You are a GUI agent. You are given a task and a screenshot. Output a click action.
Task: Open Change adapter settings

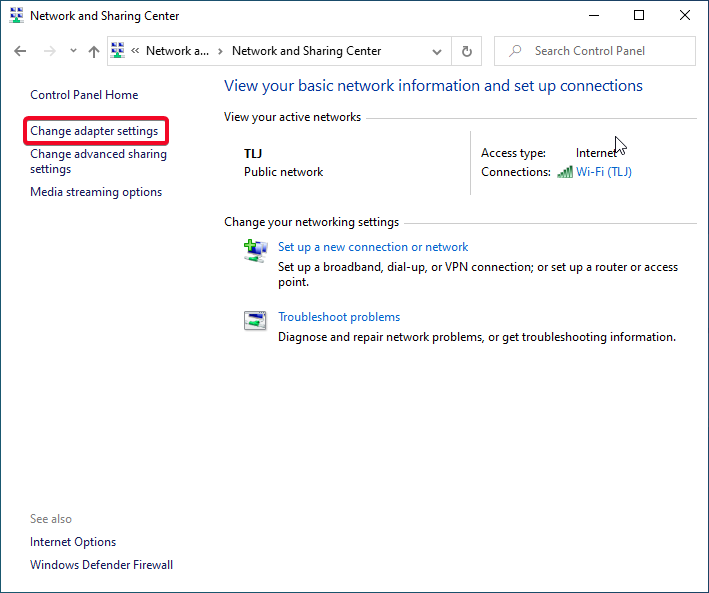coord(94,131)
